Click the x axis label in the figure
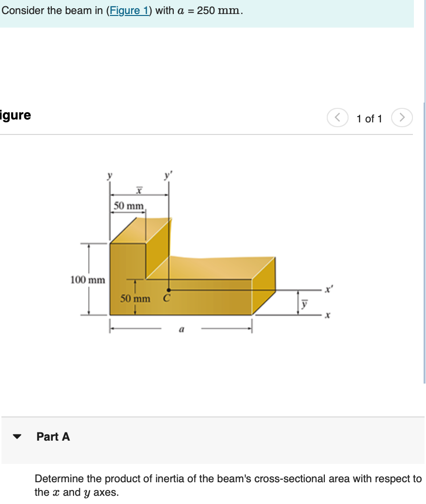426x504 pixels. (327, 315)
